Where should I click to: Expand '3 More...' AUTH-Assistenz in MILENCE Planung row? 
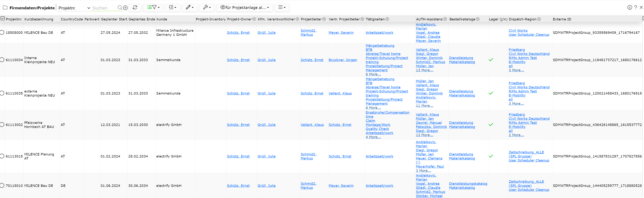coord(424,171)
